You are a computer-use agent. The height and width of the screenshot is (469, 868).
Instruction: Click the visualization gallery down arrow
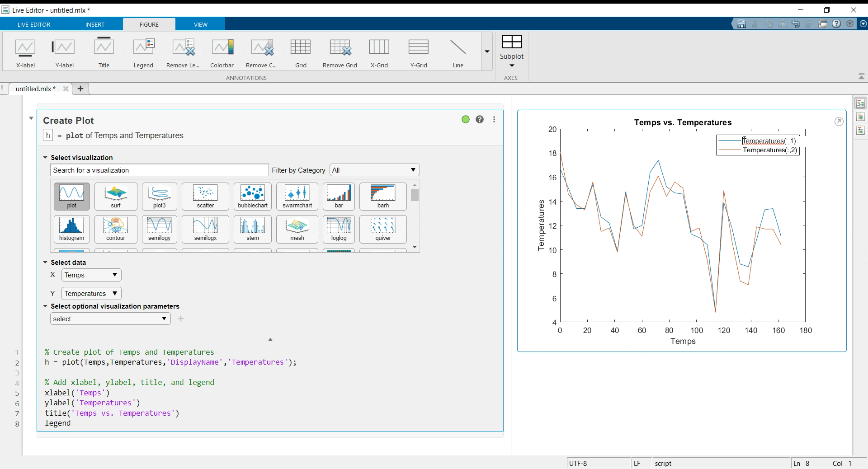[415, 247]
